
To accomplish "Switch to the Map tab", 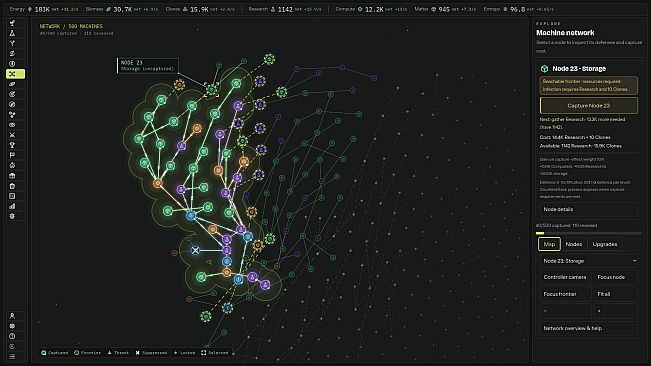I will point(549,244).
